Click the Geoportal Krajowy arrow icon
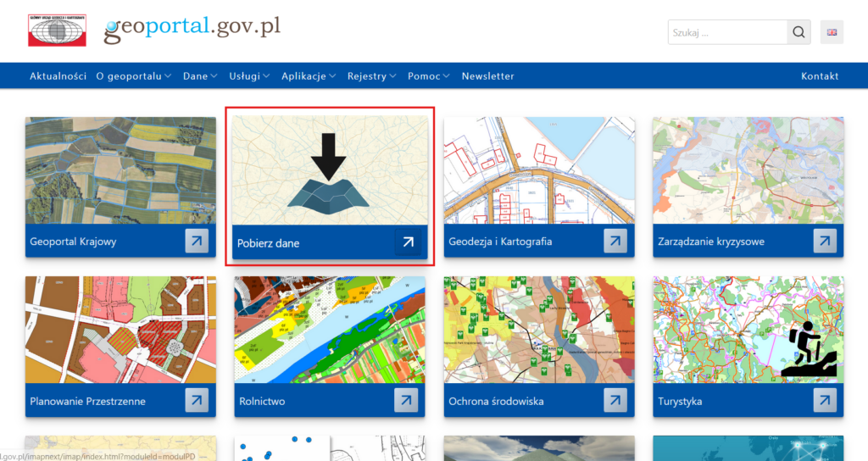Screen dimensions: 868x461 [x=197, y=241]
